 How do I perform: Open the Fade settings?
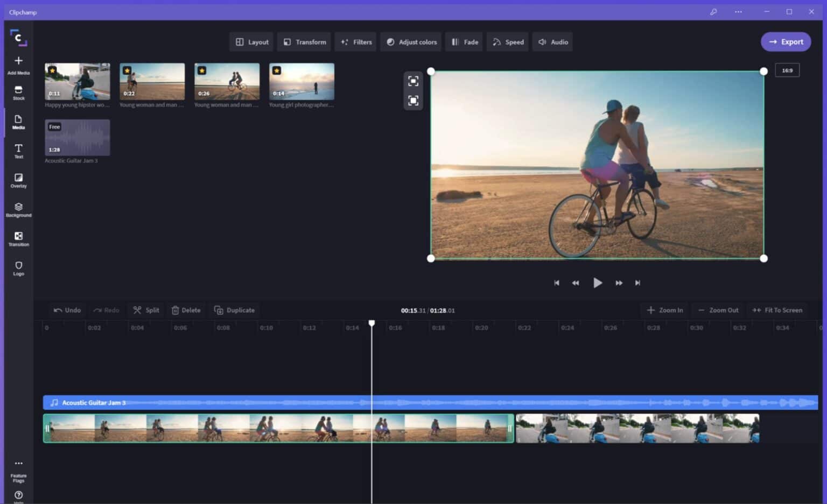[x=465, y=42]
